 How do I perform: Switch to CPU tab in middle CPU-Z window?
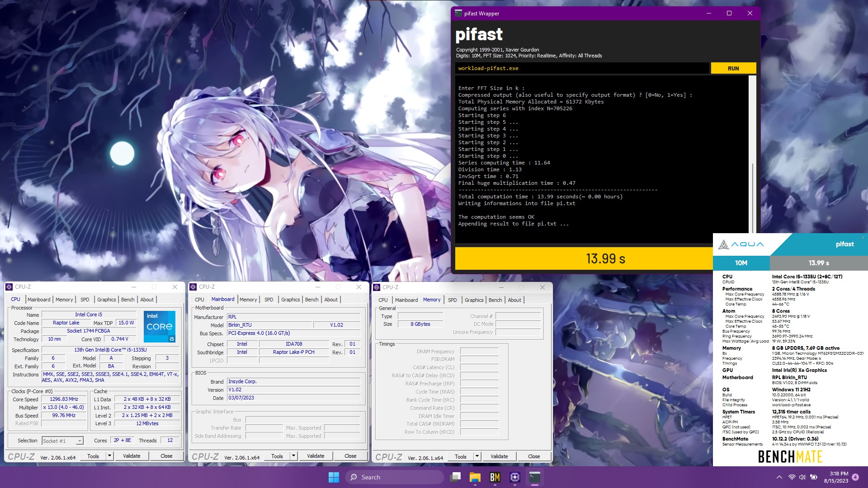click(x=199, y=300)
